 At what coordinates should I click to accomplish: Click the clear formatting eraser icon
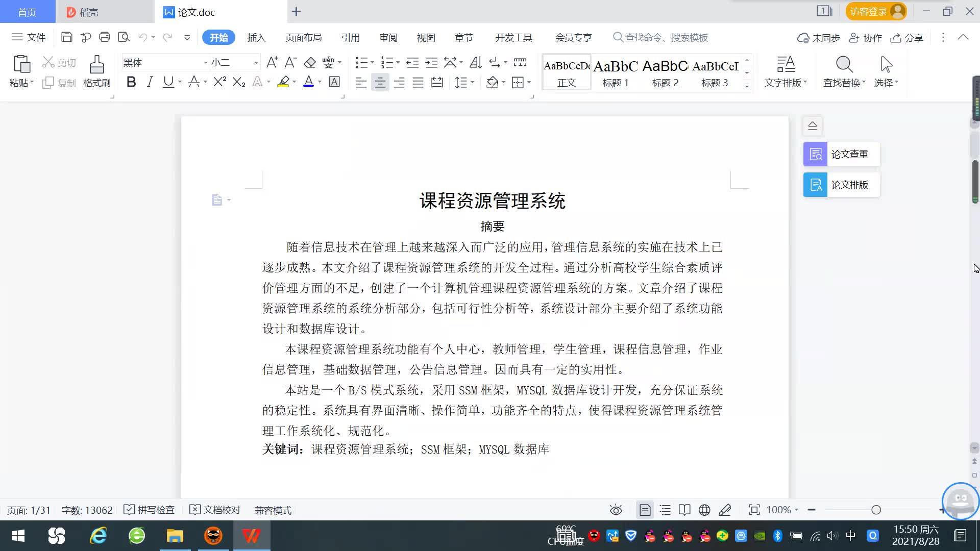(310, 63)
